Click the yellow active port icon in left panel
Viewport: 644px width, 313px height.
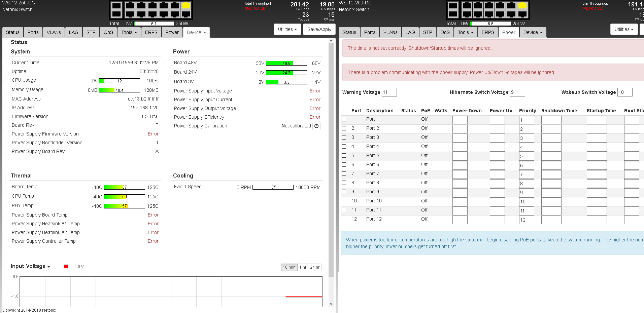185,6
